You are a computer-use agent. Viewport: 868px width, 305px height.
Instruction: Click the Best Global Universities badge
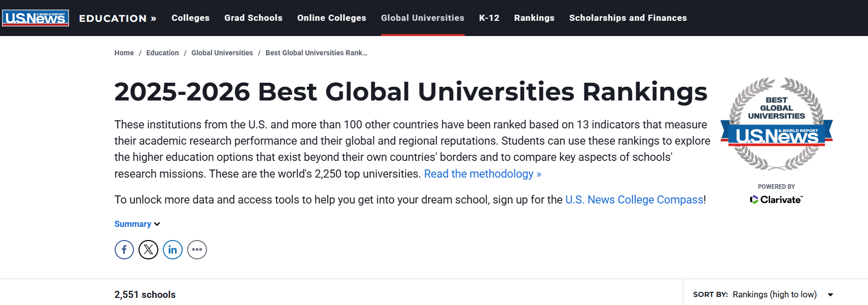(x=776, y=124)
